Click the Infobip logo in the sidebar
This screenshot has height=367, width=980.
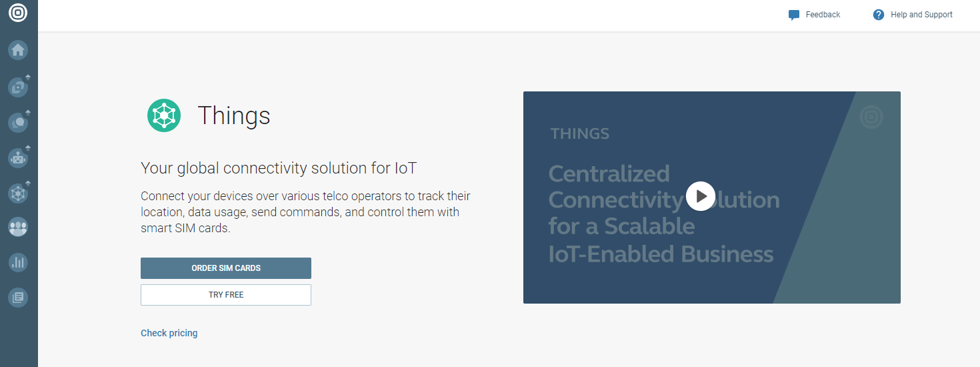18,13
